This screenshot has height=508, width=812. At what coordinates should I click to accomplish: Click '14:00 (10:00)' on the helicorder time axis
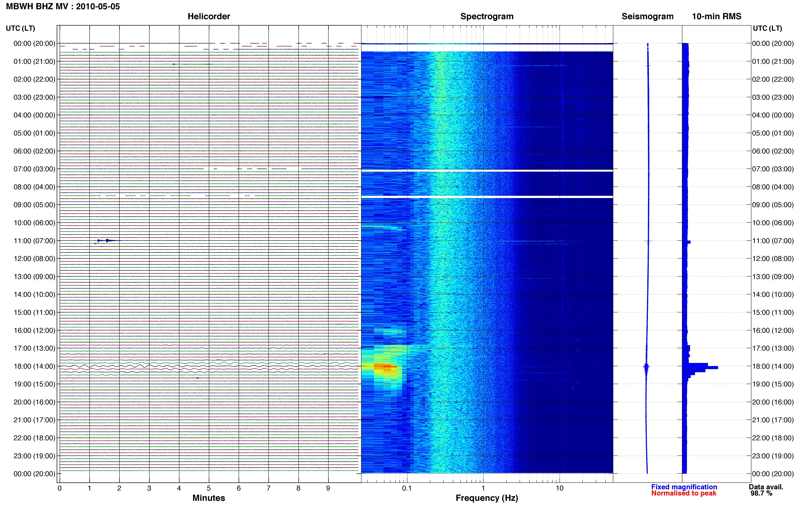(x=34, y=295)
